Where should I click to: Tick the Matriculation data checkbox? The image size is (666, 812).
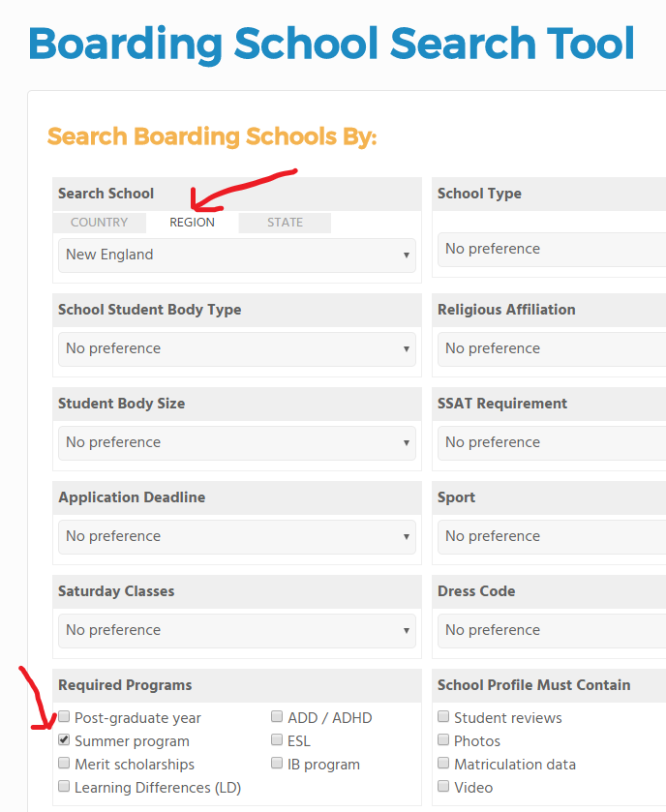point(443,764)
